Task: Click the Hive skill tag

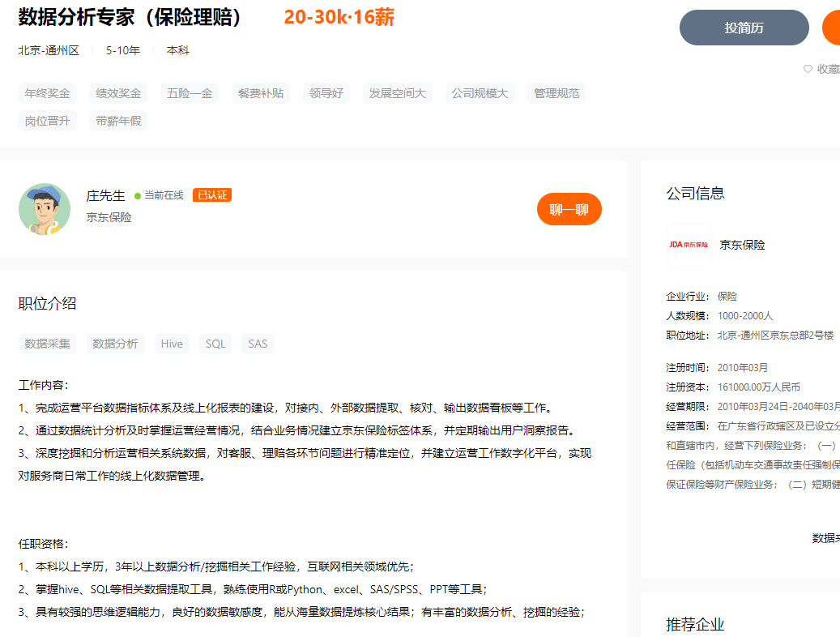Action: click(x=172, y=344)
